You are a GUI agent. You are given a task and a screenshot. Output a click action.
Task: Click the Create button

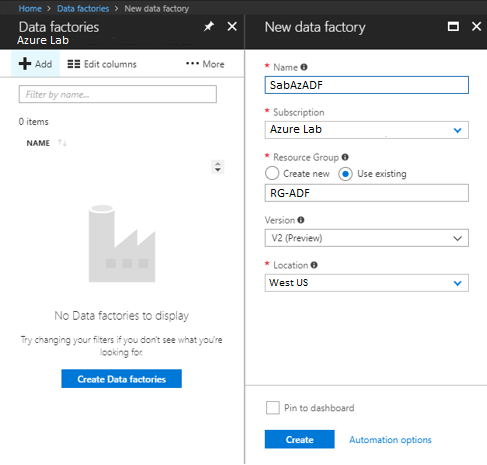click(300, 439)
